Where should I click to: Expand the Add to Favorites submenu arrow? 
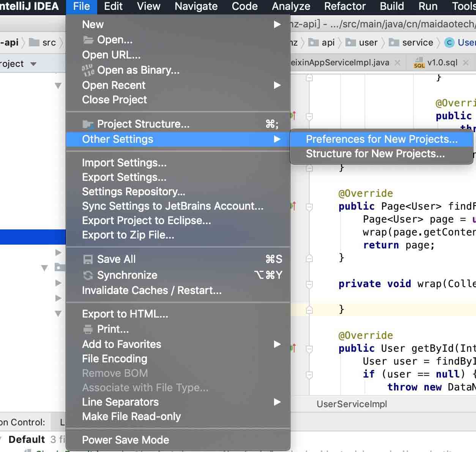(x=277, y=344)
